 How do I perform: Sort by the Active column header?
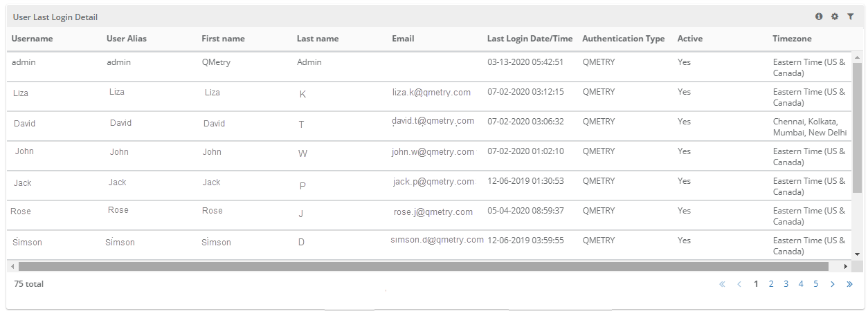[x=690, y=39]
